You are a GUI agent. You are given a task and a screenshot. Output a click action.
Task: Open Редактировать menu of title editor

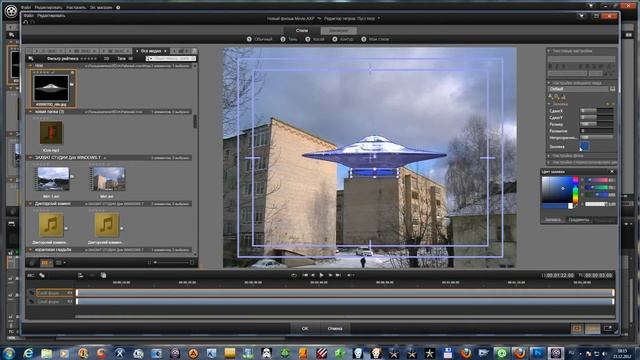click(x=51, y=16)
